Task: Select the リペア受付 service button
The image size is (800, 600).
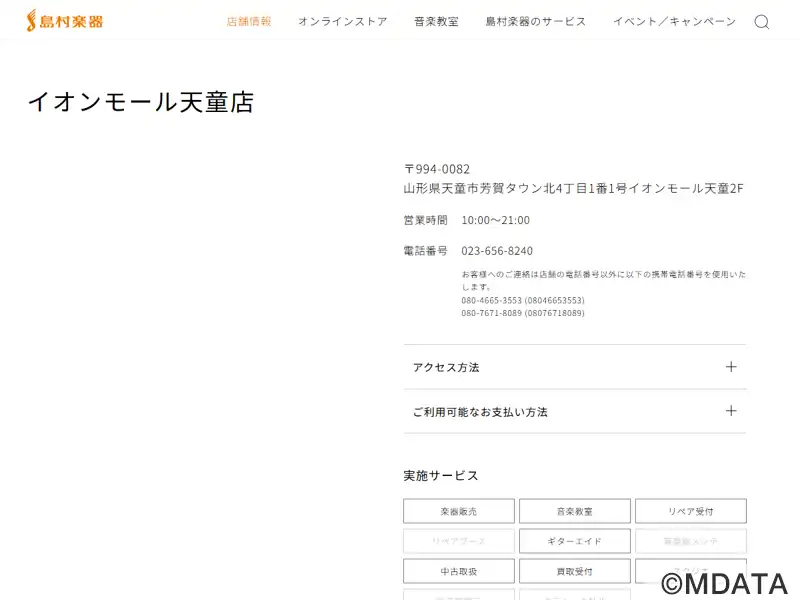Action: tap(691, 511)
